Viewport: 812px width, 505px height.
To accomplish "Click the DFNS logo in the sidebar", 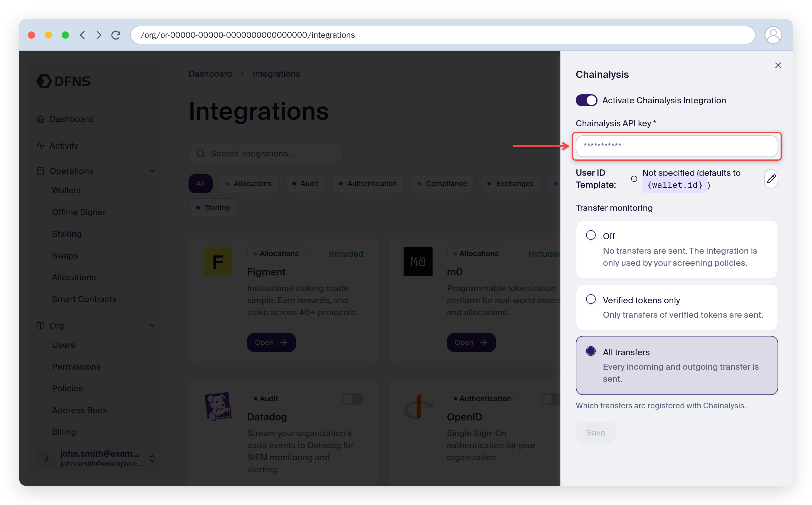I will tap(63, 81).
